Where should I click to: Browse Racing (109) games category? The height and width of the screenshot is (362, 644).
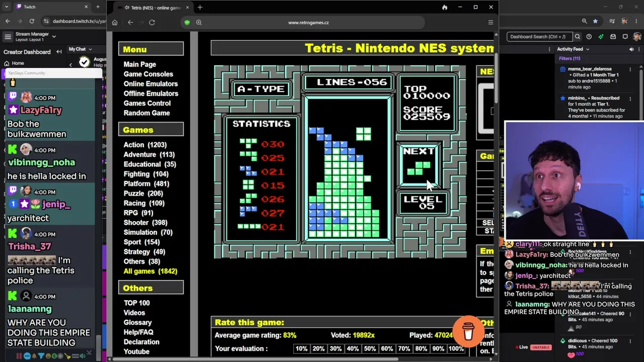click(x=144, y=203)
